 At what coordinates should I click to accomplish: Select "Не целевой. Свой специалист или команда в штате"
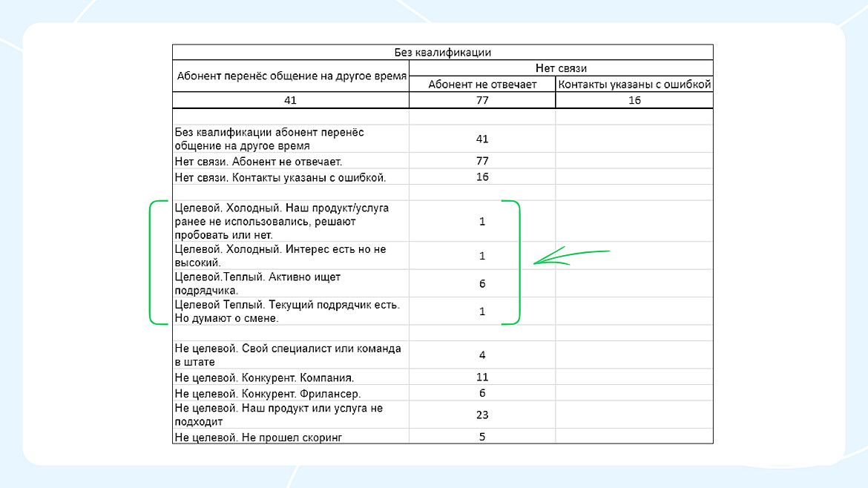coord(287,355)
